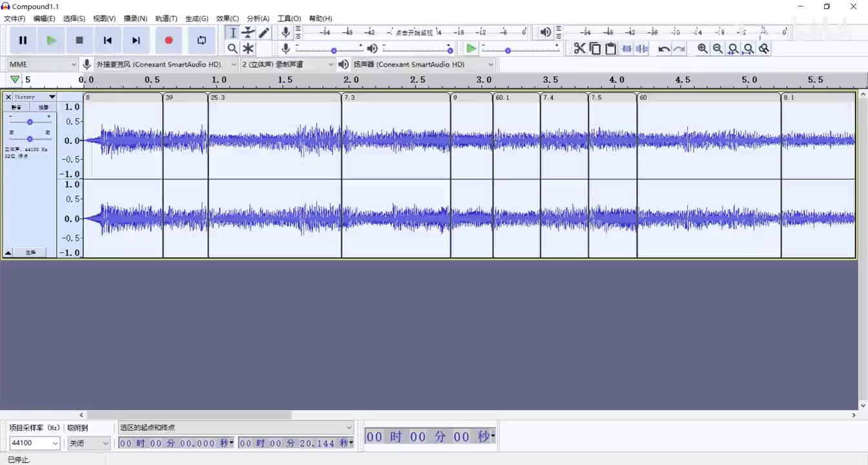Click the horizontal scrollbar thumb
The image size is (868, 465).
[189, 415]
